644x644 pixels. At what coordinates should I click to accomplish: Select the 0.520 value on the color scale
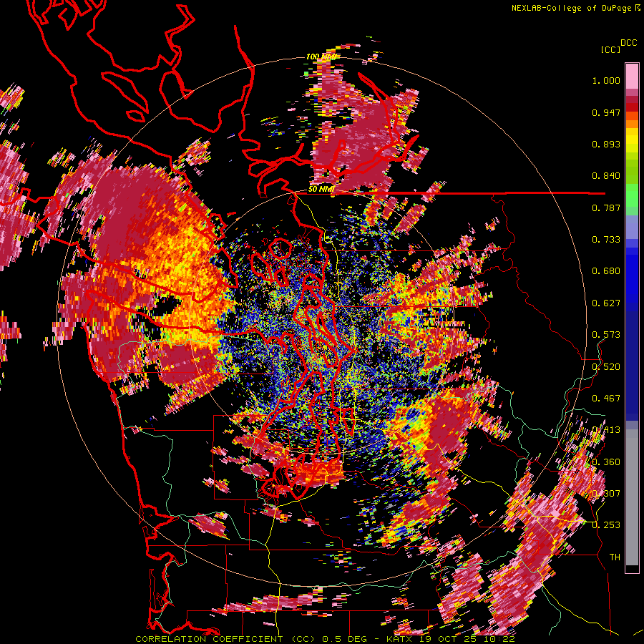[606, 367]
